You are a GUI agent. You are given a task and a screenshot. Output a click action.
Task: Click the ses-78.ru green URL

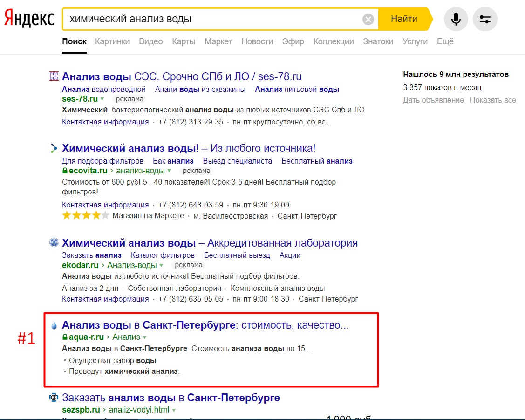click(80, 99)
